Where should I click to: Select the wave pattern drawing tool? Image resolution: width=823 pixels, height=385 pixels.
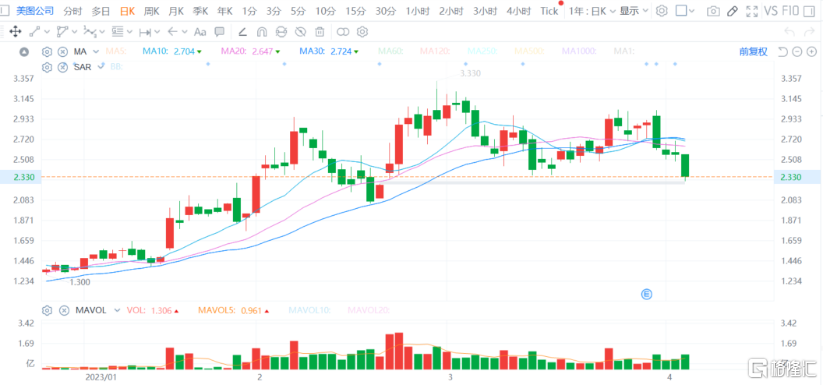click(90, 32)
